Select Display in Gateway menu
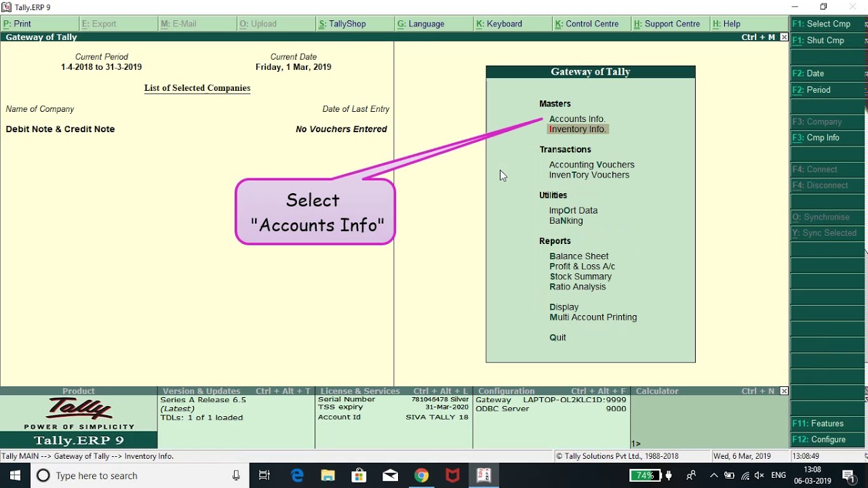This screenshot has height=488, width=868. (x=564, y=307)
